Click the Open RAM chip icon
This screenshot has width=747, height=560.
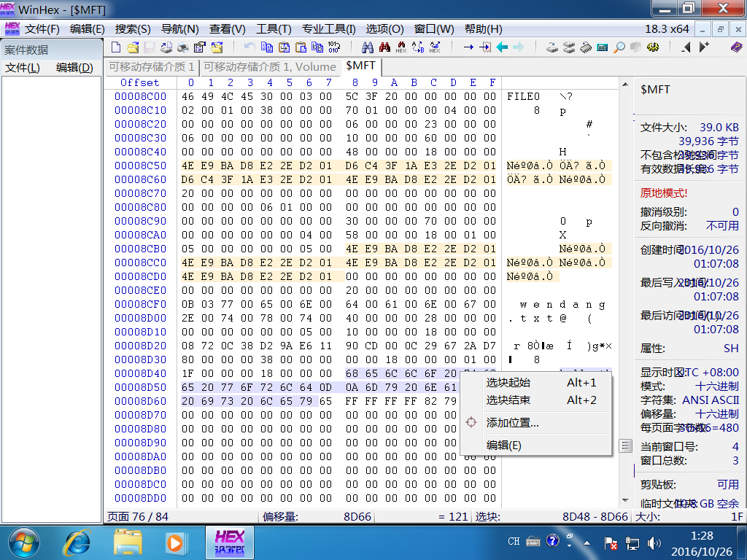(x=586, y=47)
